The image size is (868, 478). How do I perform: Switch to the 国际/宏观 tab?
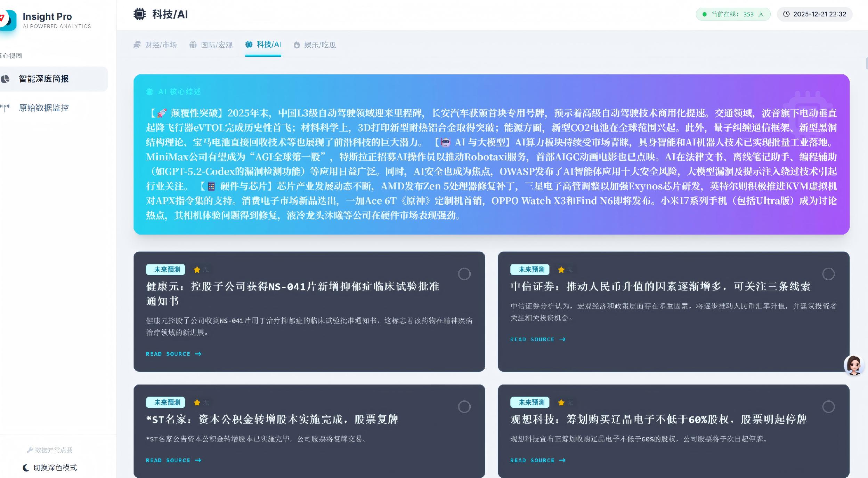[211, 45]
